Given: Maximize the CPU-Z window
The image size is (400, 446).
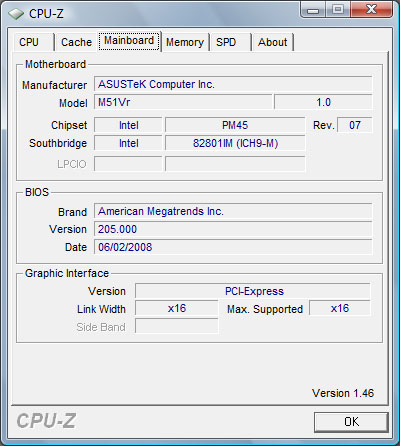Looking at the screenshot, I should 338,10.
